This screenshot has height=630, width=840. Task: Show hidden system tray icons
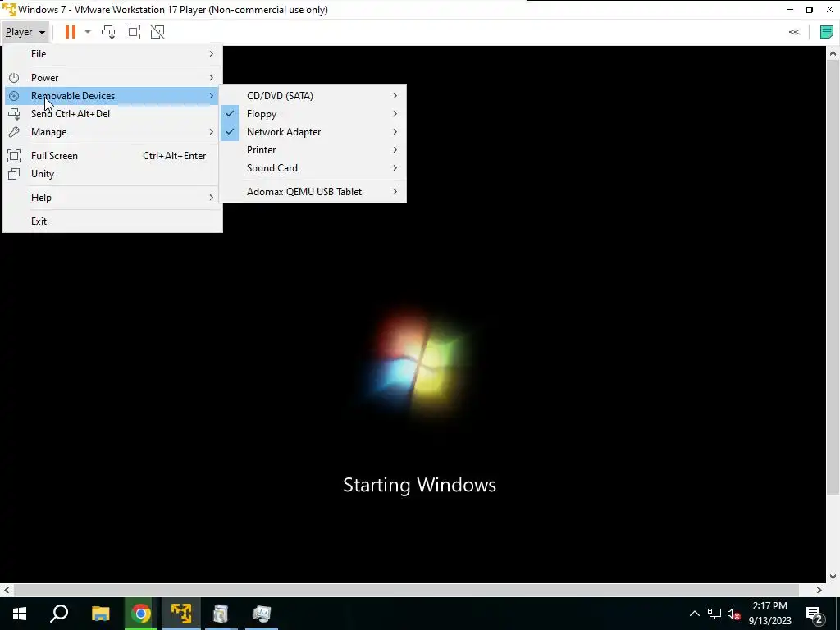(694, 614)
